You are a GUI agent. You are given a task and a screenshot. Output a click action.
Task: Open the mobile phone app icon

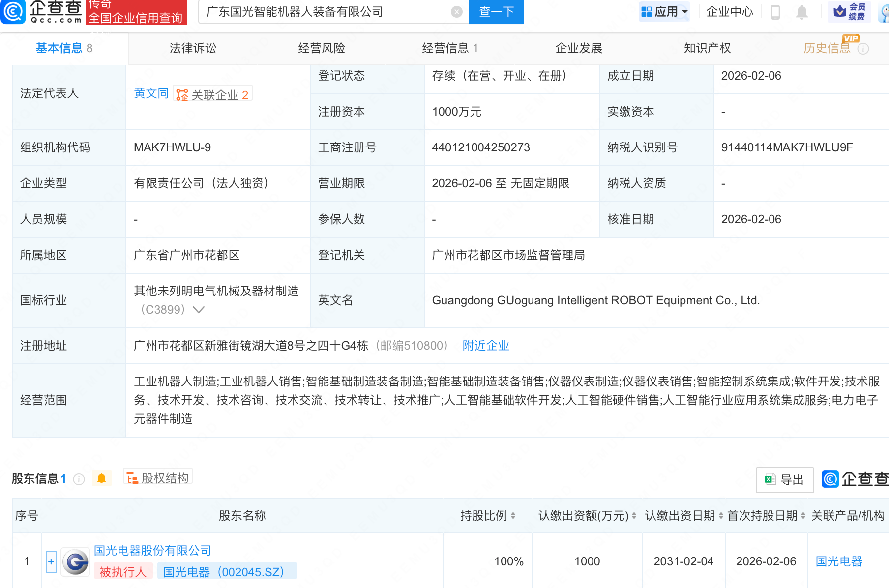point(775,12)
